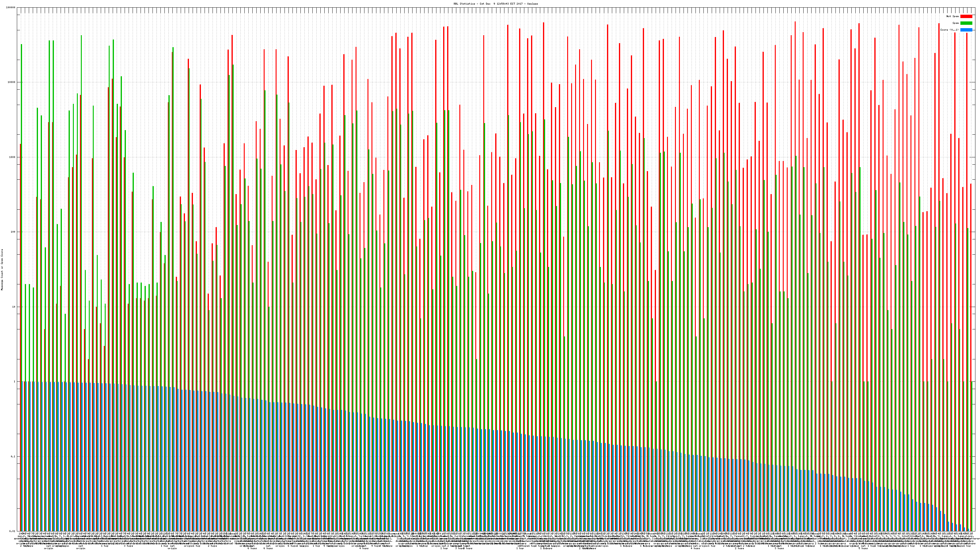Click the vertical 'Message Count or Spam Score' axis title
The height and width of the screenshot is (551, 980).
[2, 270]
